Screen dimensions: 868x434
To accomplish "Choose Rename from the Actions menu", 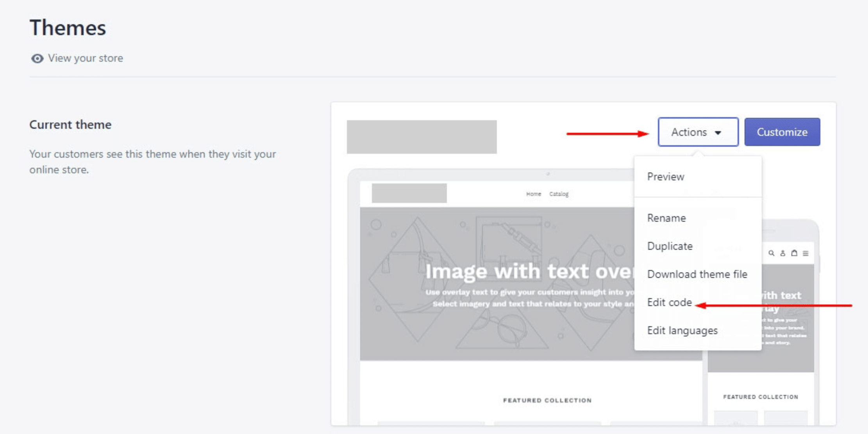I will (x=666, y=218).
